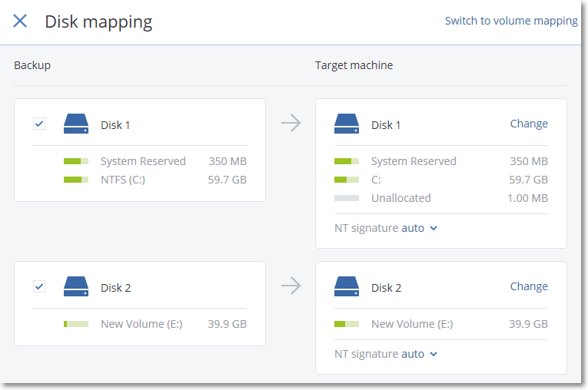Select New Volume (E:) in Backup Disk 2
The image size is (588, 390).
(141, 324)
